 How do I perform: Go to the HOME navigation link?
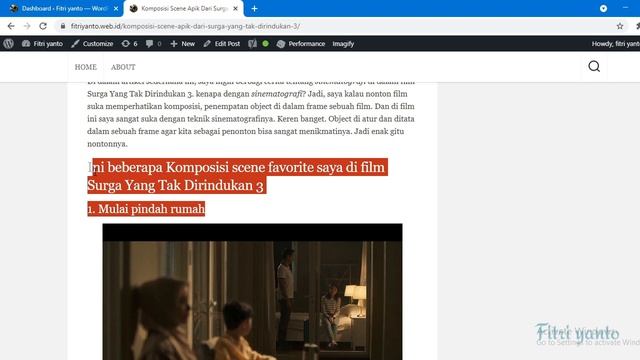86,67
